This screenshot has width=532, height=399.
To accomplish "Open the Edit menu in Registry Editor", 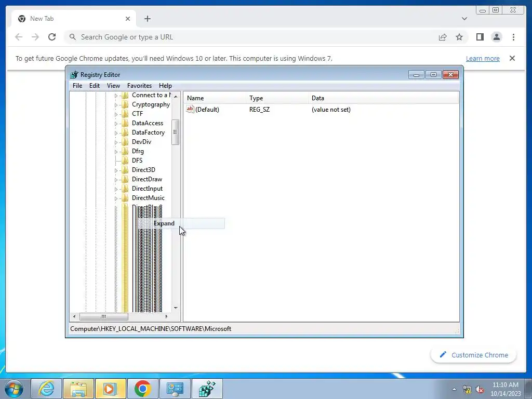I will [x=95, y=86].
